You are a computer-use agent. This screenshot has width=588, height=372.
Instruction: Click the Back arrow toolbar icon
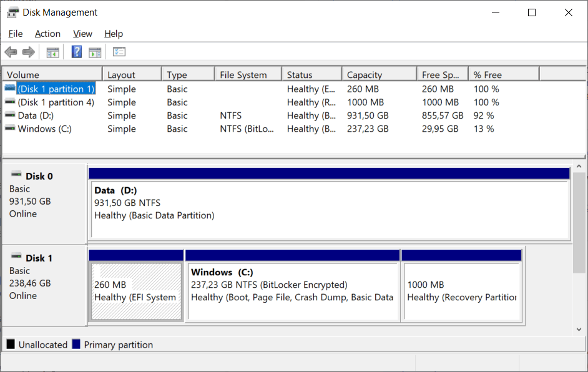pyautogui.click(x=11, y=52)
